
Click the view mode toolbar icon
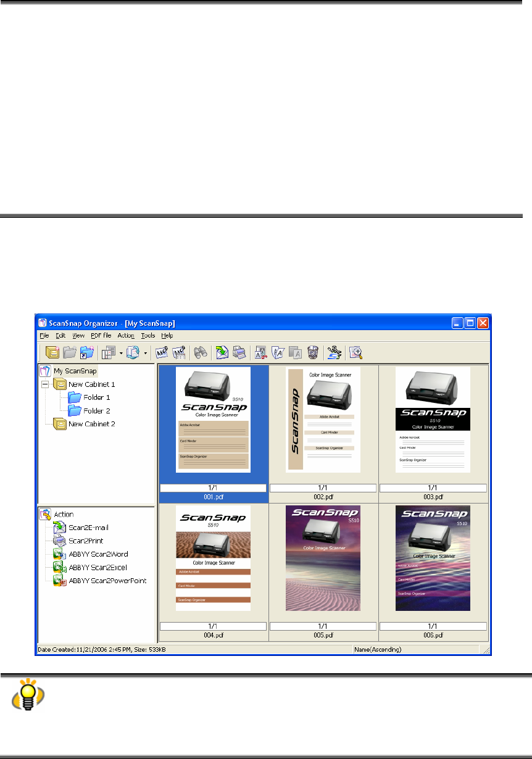coord(109,353)
